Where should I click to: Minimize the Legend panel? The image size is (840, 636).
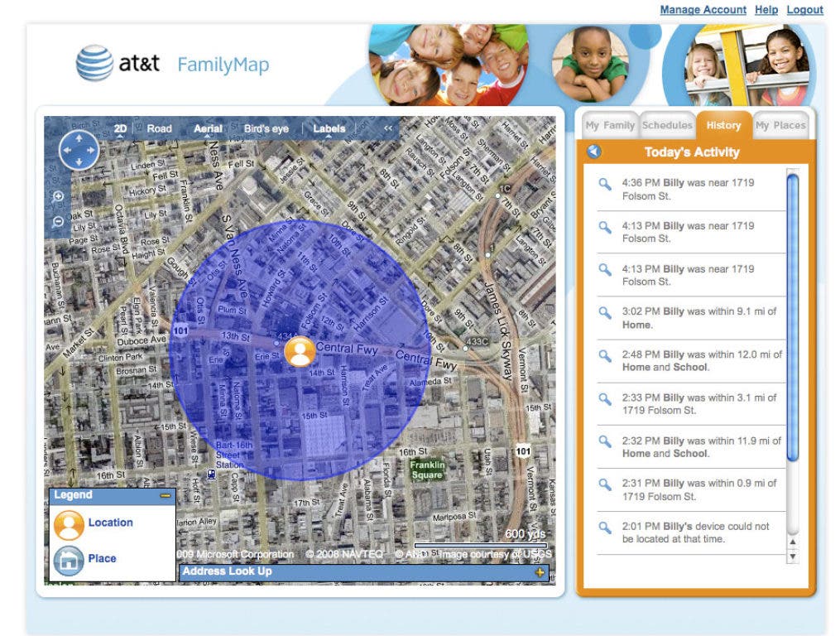point(166,495)
